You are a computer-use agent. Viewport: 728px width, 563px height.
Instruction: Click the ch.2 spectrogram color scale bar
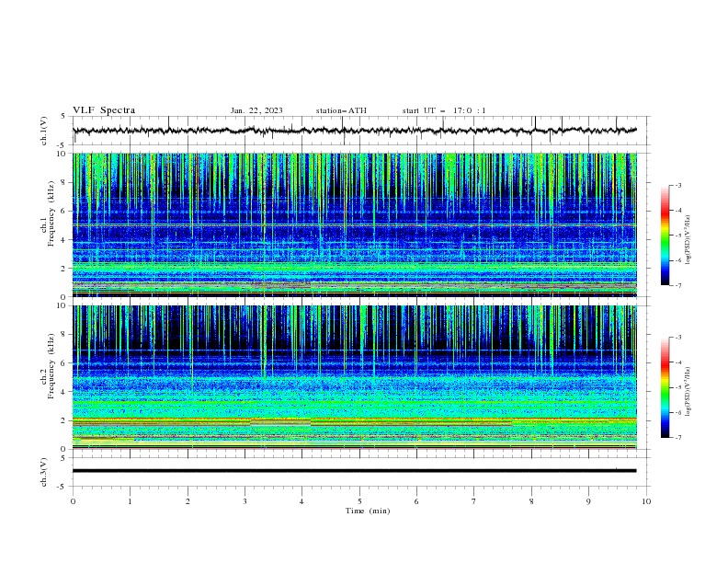665,387
